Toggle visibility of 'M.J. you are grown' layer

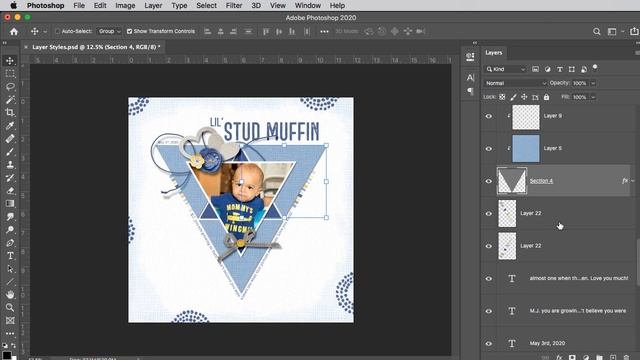click(x=489, y=311)
